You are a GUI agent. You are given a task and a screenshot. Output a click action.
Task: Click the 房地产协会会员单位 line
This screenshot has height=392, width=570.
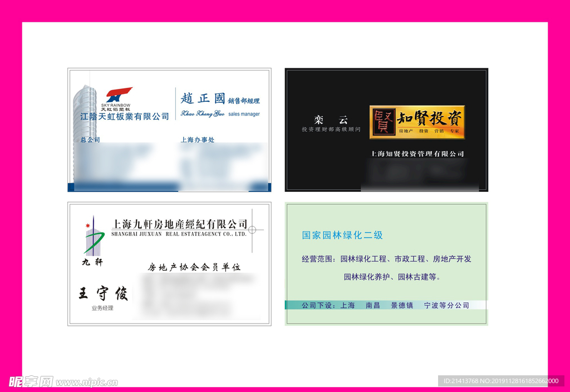tap(194, 267)
